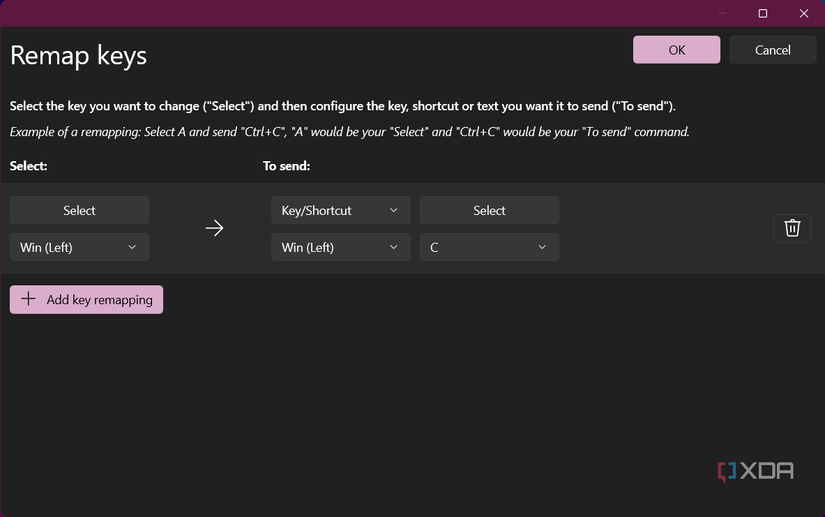Click the chevron on the Key/Shortcut combo box

click(x=393, y=210)
